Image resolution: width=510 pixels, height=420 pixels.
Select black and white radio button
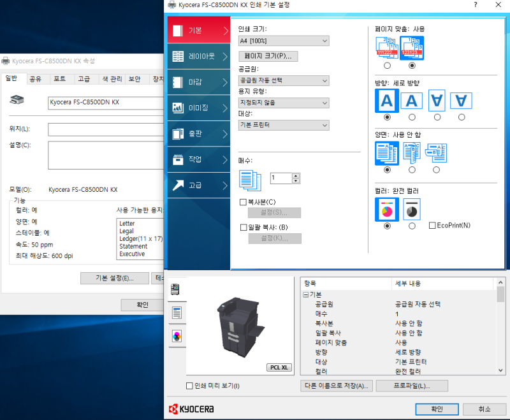[x=412, y=226]
